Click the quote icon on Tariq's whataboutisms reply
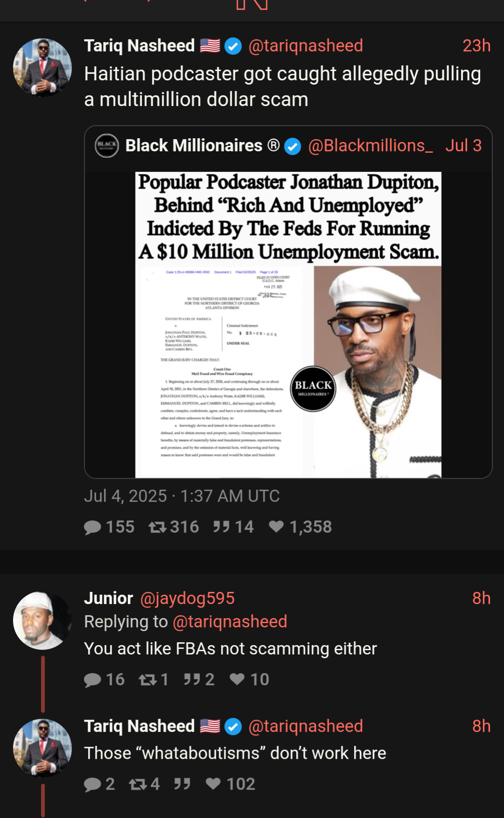Screen dimensions: 504x818 (182, 784)
